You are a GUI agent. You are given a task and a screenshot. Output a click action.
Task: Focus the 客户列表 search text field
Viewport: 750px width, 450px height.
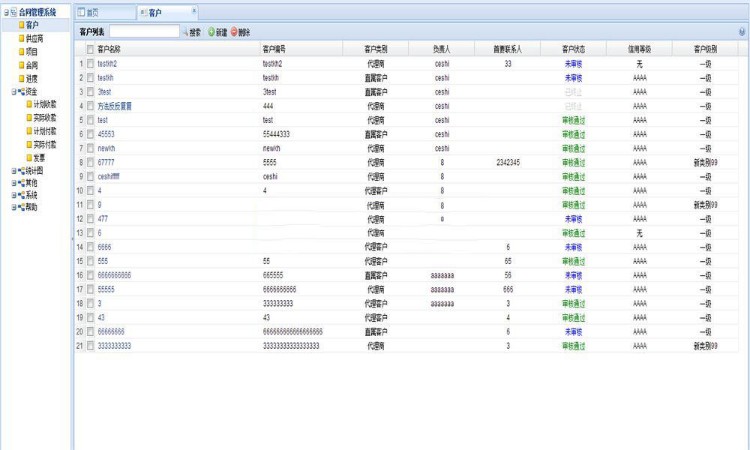tap(143, 32)
